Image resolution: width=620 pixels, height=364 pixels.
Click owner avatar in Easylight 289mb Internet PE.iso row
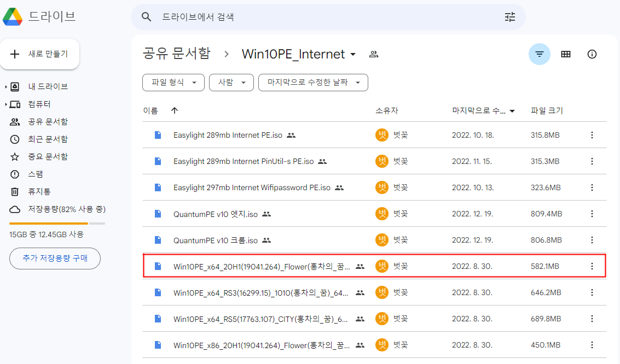[x=381, y=135]
